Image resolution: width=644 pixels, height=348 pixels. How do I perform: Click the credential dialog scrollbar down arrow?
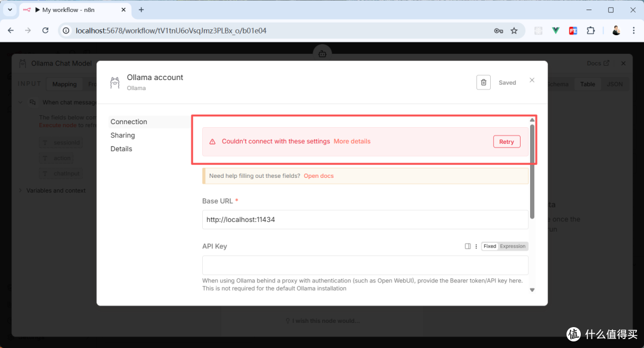click(x=532, y=290)
